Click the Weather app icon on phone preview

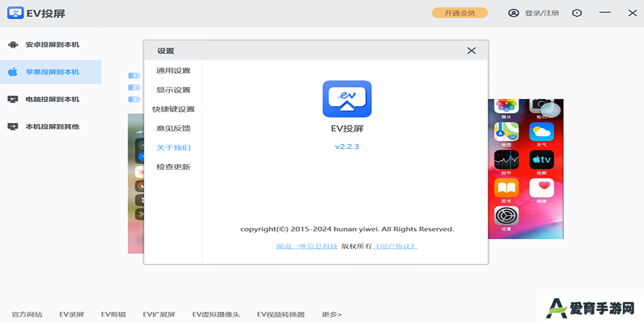[541, 131]
